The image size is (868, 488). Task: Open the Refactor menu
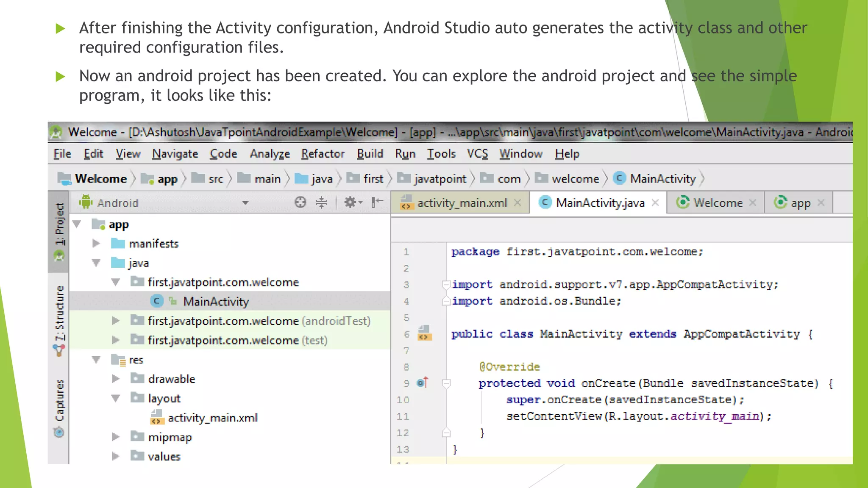point(323,154)
